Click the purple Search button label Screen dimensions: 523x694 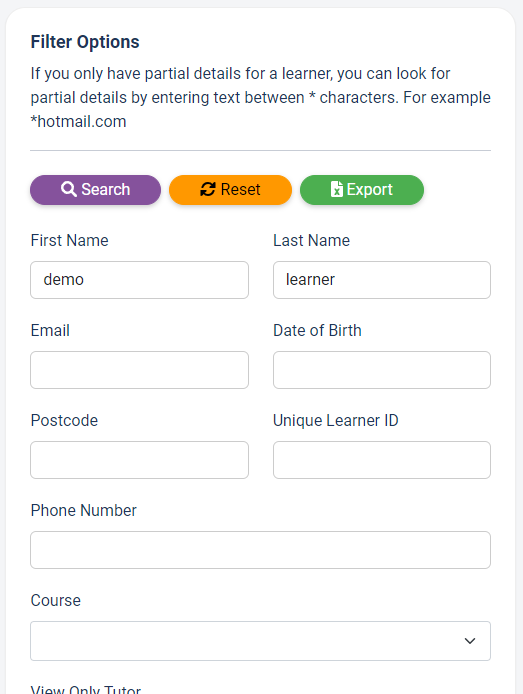click(x=106, y=189)
